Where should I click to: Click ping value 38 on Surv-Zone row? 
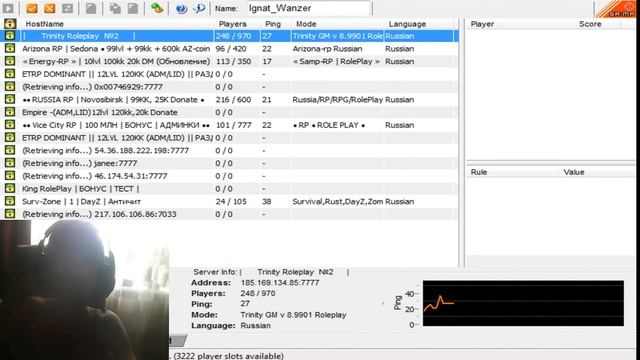267,201
